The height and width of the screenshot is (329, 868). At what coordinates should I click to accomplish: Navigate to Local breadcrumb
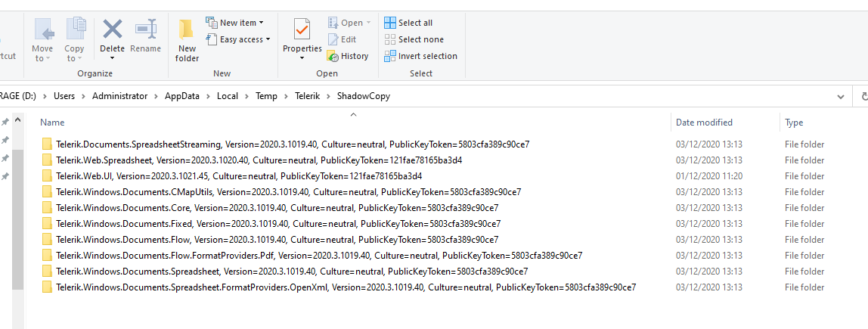point(228,96)
